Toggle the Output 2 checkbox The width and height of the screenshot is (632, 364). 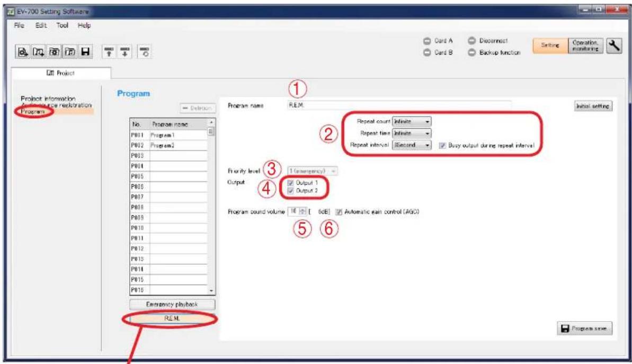pos(291,191)
